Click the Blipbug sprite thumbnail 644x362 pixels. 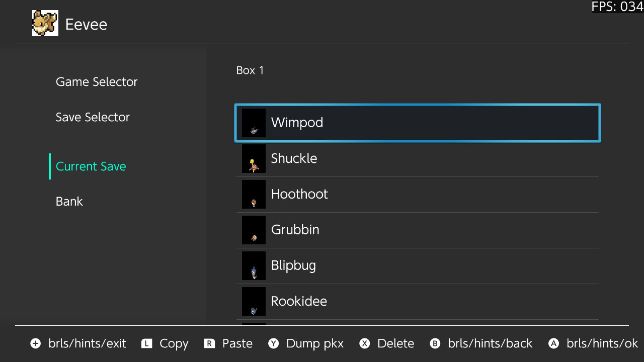[254, 265]
